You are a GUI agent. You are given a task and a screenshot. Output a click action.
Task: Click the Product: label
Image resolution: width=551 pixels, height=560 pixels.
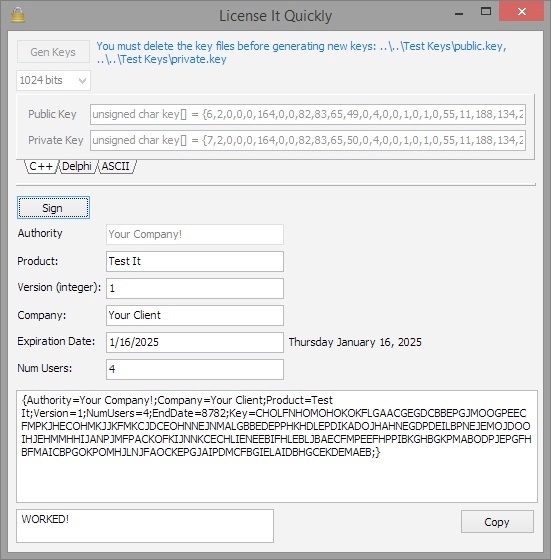37,261
